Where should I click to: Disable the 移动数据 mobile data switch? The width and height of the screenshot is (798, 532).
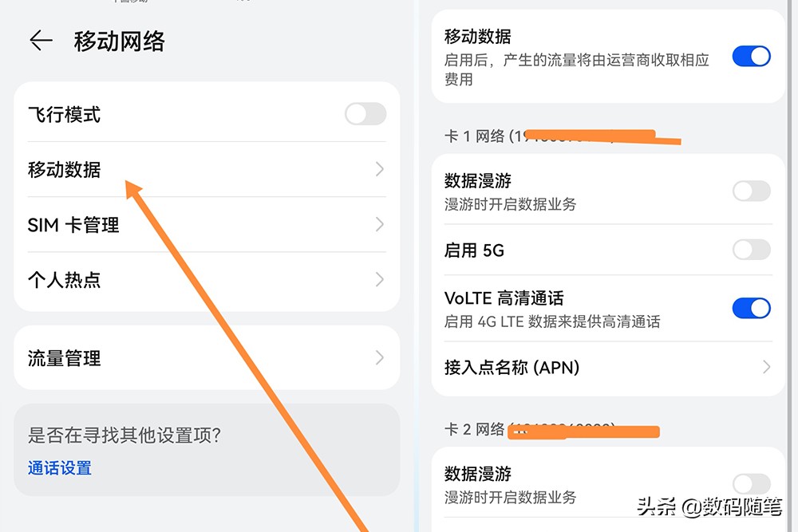point(751,56)
